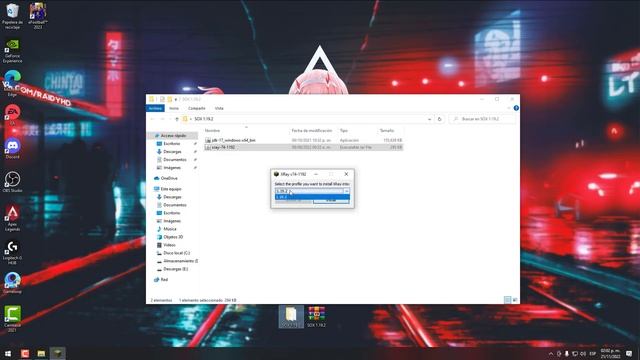This screenshot has height=360, width=640.
Task: Open the notification center icon
Action: (x=629, y=353)
